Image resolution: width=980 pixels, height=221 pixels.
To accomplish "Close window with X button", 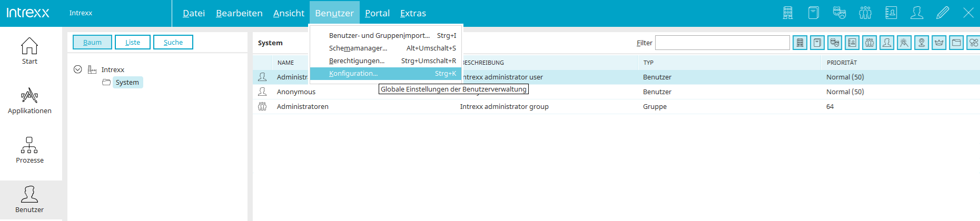I will coord(968,13).
